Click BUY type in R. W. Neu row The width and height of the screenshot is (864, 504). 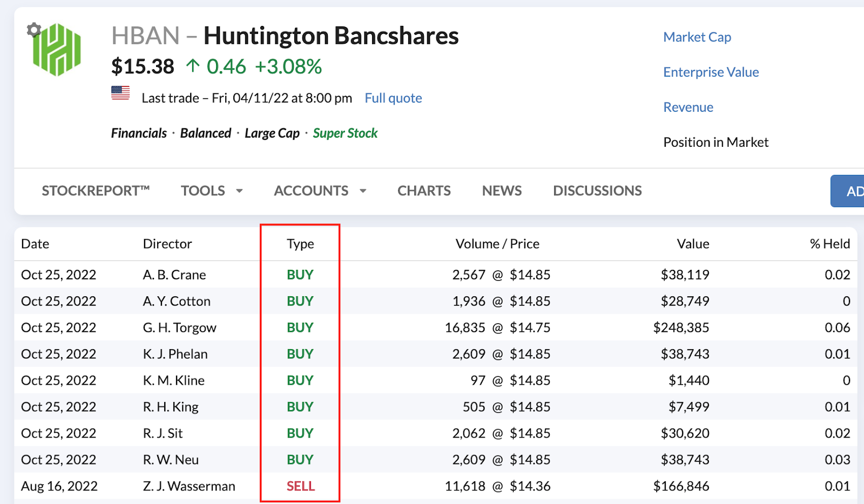tap(300, 460)
